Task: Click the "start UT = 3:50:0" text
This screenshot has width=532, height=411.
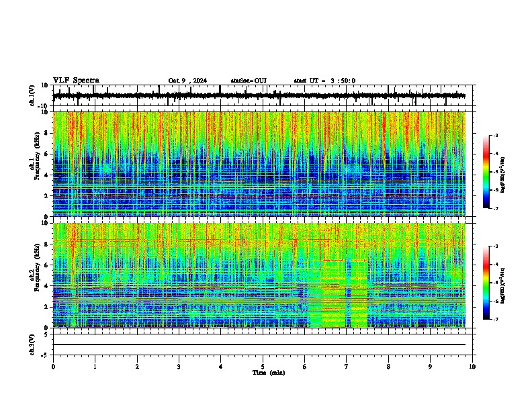Action: [324, 81]
